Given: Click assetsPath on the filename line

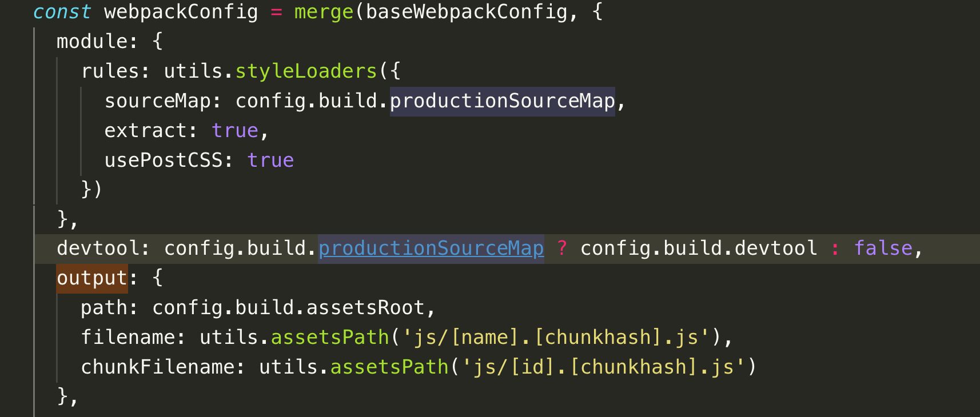Looking at the screenshot, I should coord(330,338).
